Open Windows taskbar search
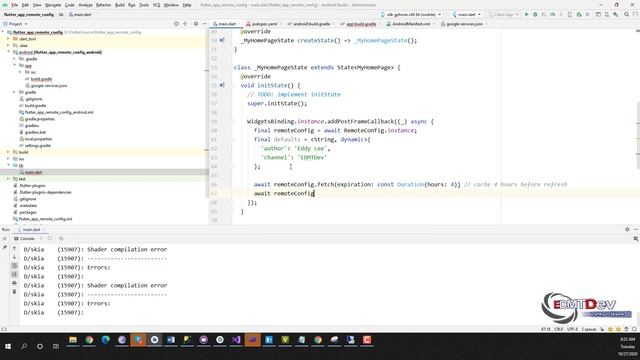This screenshot has height=360, width=640. [24, 346]
